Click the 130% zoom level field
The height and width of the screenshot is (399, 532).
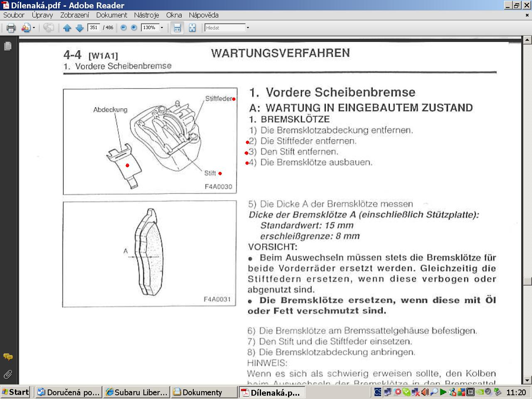point(150,28)
